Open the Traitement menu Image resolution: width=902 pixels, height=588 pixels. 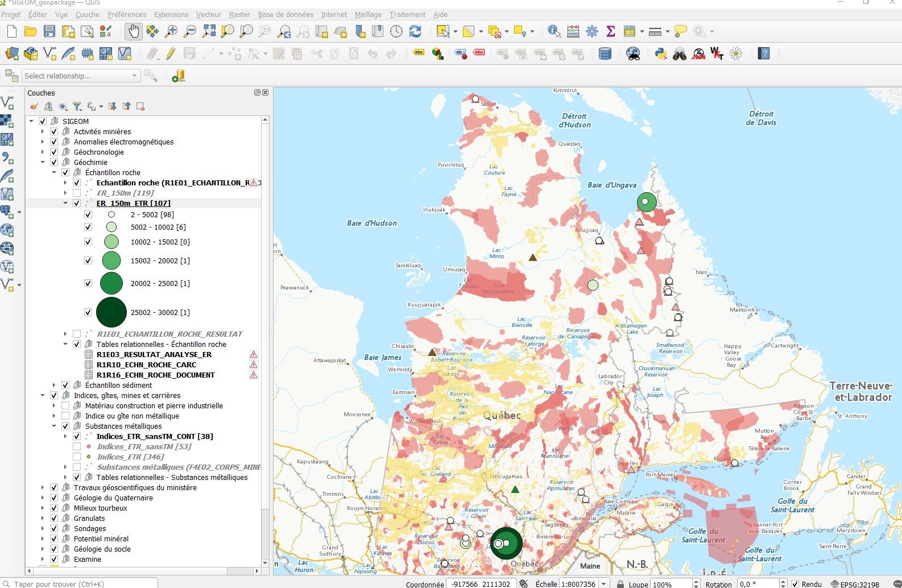[407, 14]
